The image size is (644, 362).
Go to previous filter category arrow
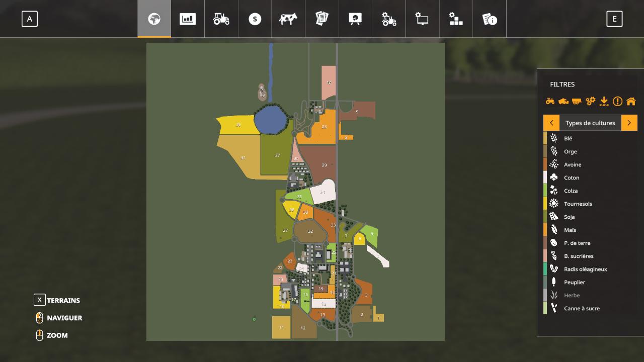[x=551, y=123]
